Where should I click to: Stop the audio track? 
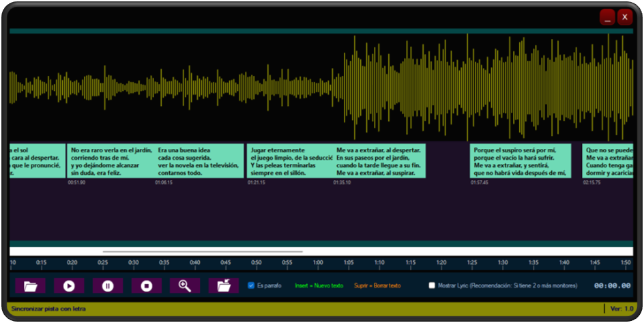[x=146, y=286]
